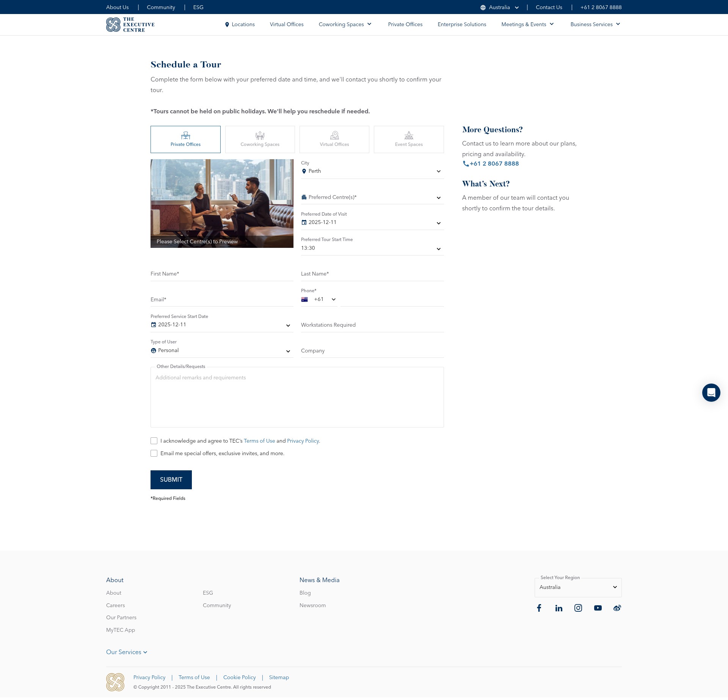Click the Locations pin icon in navigation

point(227,25)
